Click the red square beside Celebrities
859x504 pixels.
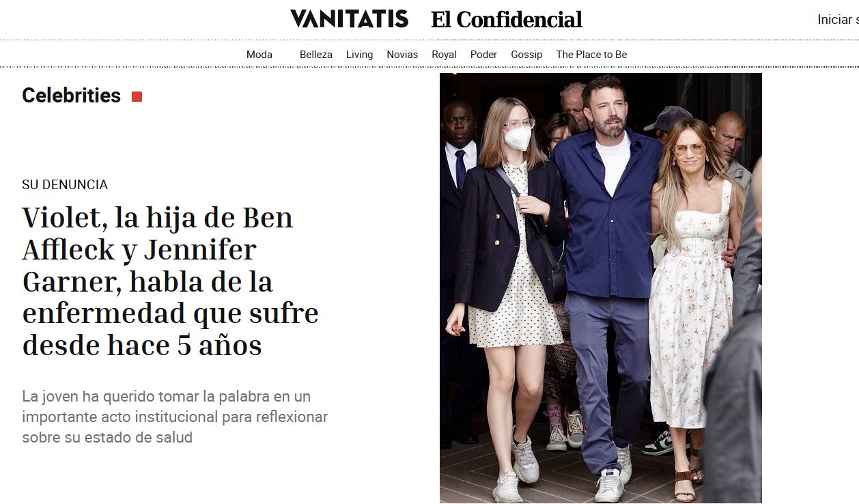(x=137, y=96)
